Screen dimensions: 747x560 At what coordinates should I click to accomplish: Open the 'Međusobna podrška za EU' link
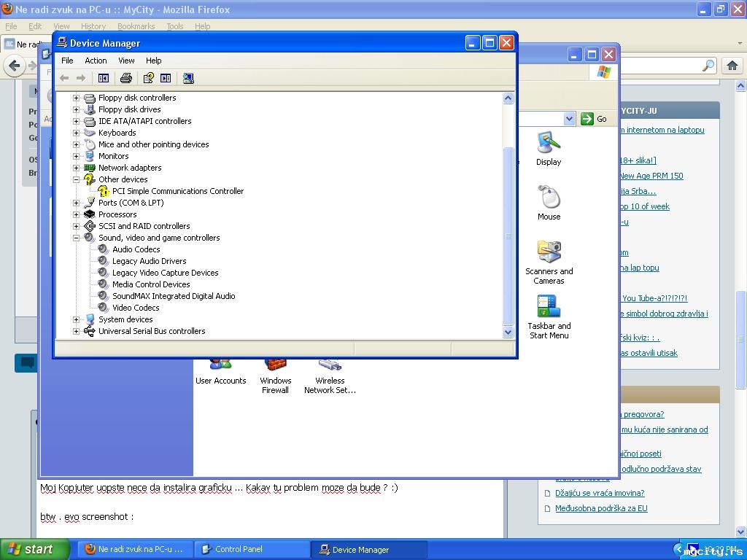click(x=601, y=508)
